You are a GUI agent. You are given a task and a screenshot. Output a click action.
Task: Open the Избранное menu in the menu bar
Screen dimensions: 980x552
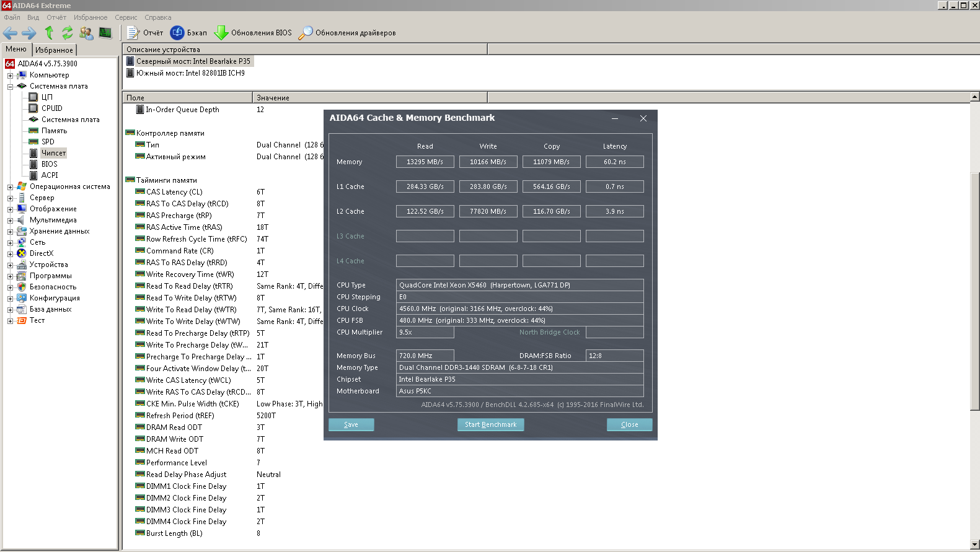pyautogui.click(x=90, y=17)
